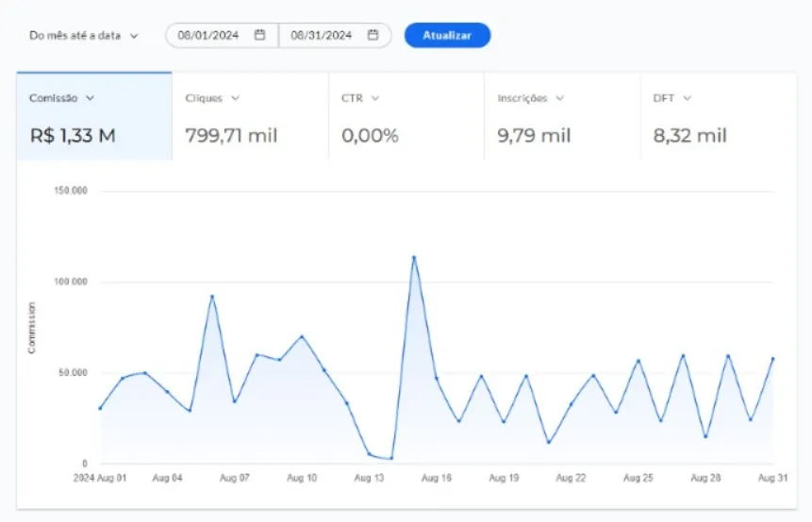
Task: Click the R$ 1,33 M commission value
Action: pyautogui.click(x=73, y=136)
